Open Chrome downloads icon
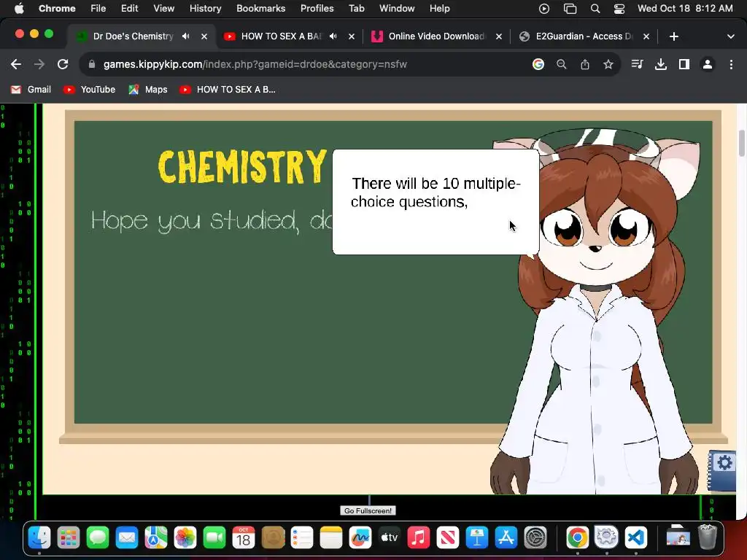This screenshot has width=747, height=560. click(661, 64)
